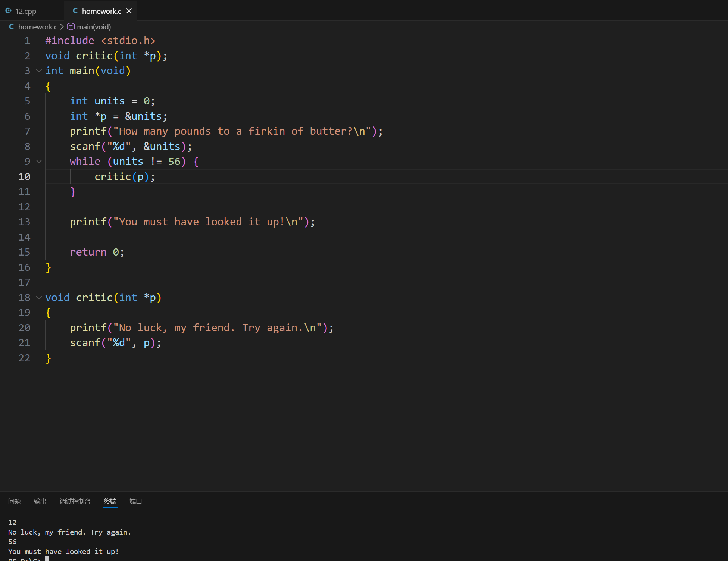
Task: Switch to the 调试控制台 debug console tab
Action: (x=75, y=501)
